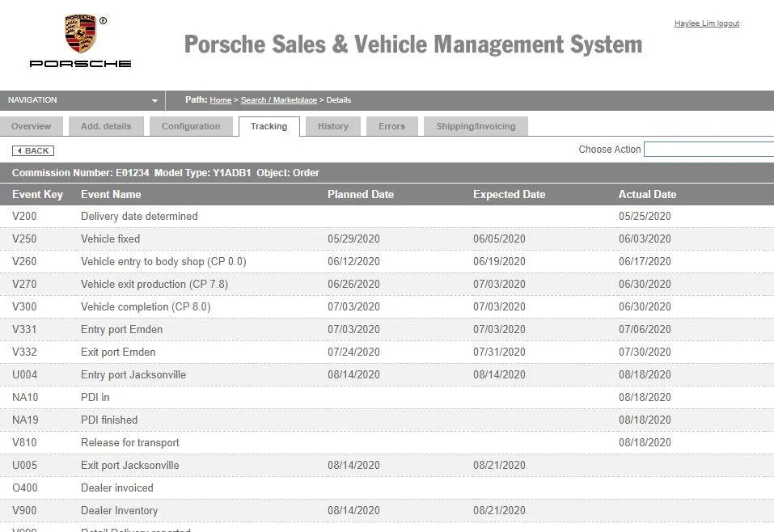Screen dimensions: 774x532
Task: Select 'Dealer Inventory' event name
Action: click(x=120, y=511)
